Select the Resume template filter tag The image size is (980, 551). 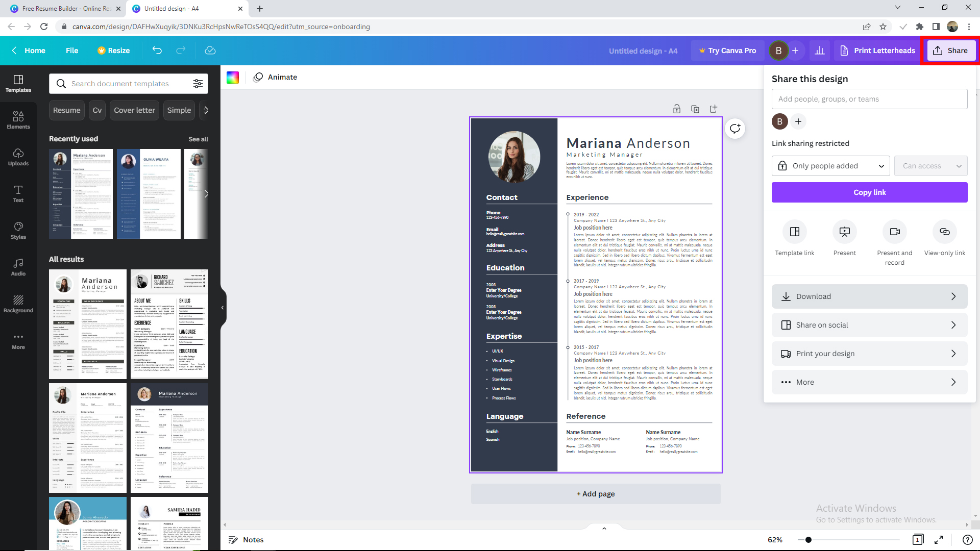67,110
